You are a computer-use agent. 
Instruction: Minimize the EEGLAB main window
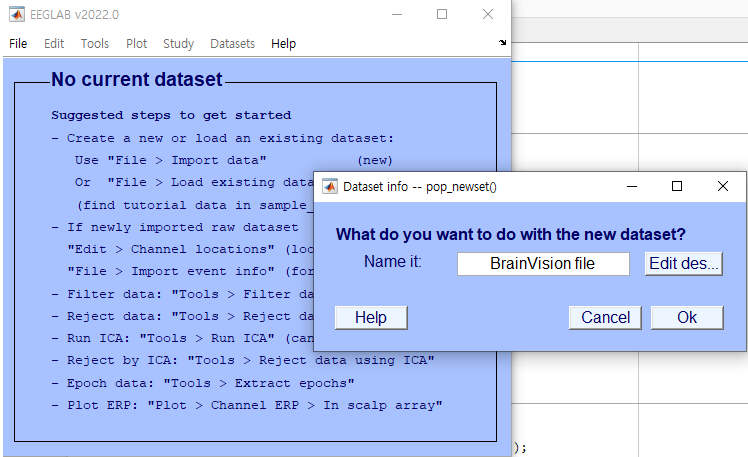click(397, 14)
